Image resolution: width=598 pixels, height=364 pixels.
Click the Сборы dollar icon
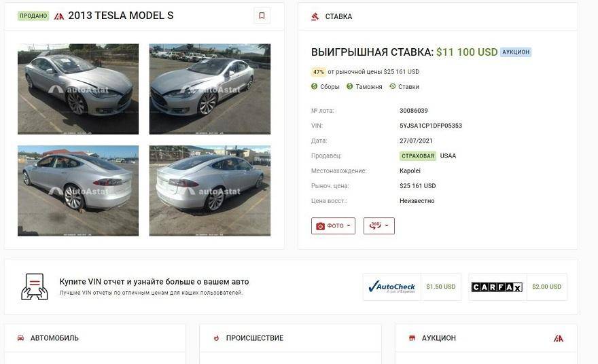pyautogui.click(x=315, y=86)
